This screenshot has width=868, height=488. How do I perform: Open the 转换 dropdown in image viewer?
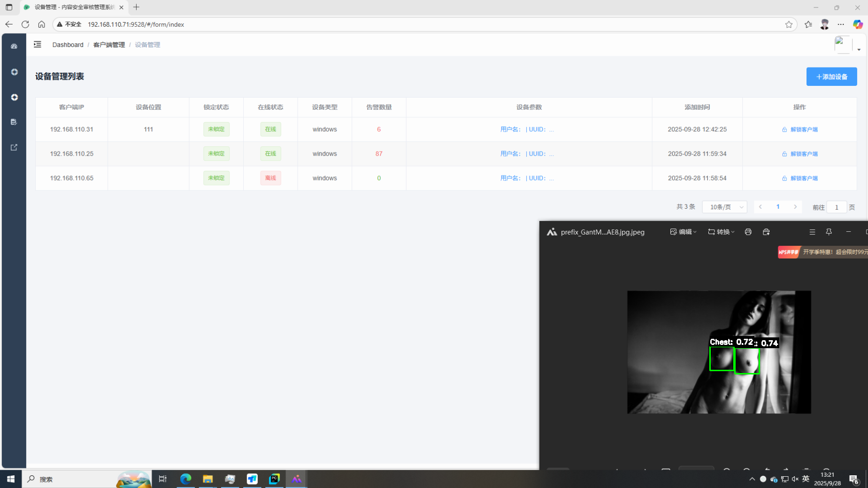[x=721, y=232]
